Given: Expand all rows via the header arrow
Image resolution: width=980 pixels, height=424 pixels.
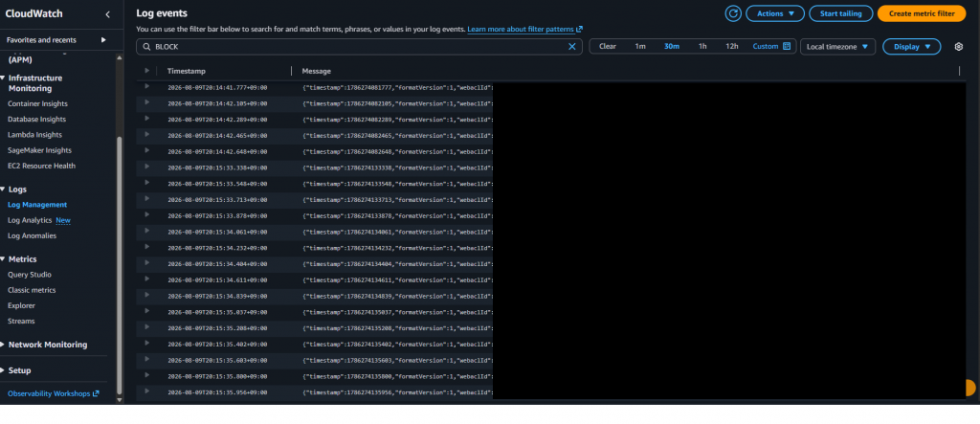Looking at the screenshot, I should pos(146,71).
